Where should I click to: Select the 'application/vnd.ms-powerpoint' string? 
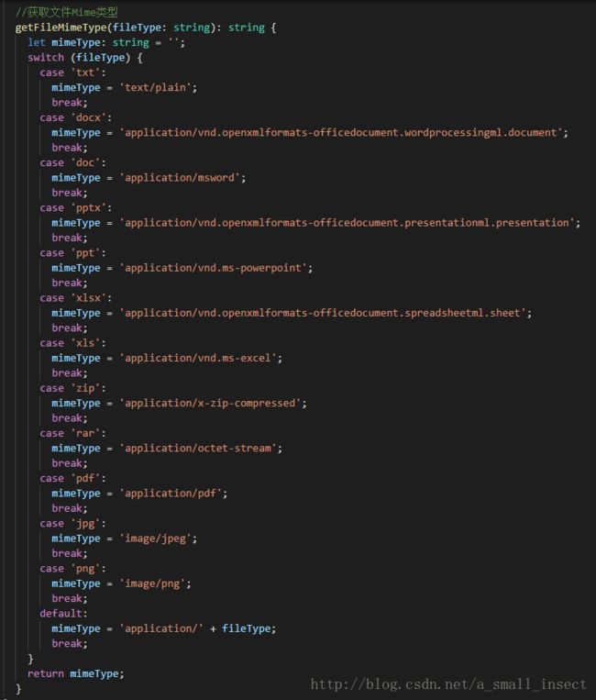pos(214,268)
